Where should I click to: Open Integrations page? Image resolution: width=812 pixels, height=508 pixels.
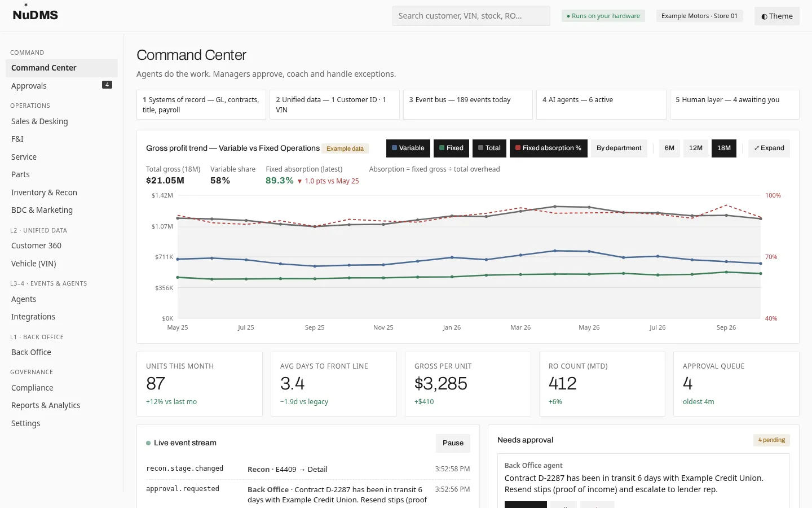(x=61, y=317)
